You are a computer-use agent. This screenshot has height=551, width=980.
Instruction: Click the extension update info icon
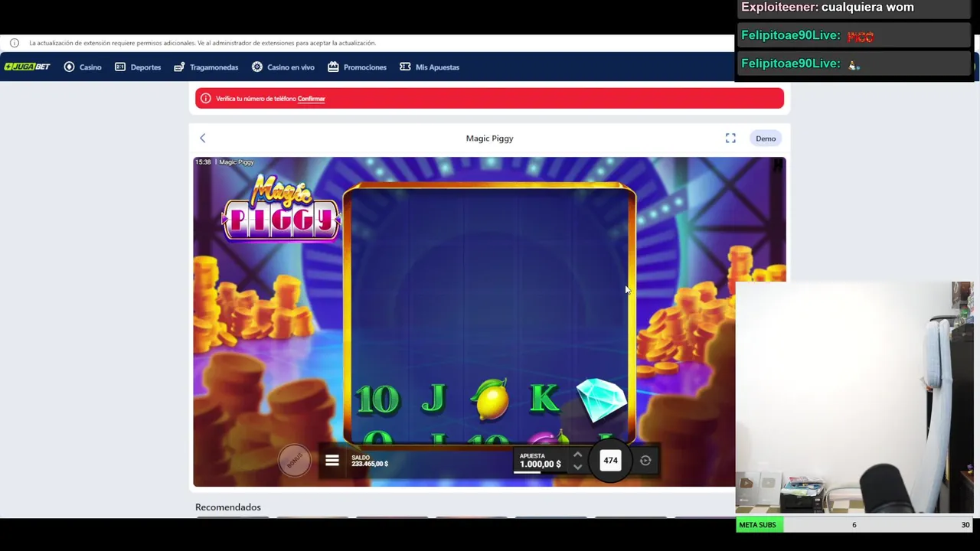(x=15, y=43)
